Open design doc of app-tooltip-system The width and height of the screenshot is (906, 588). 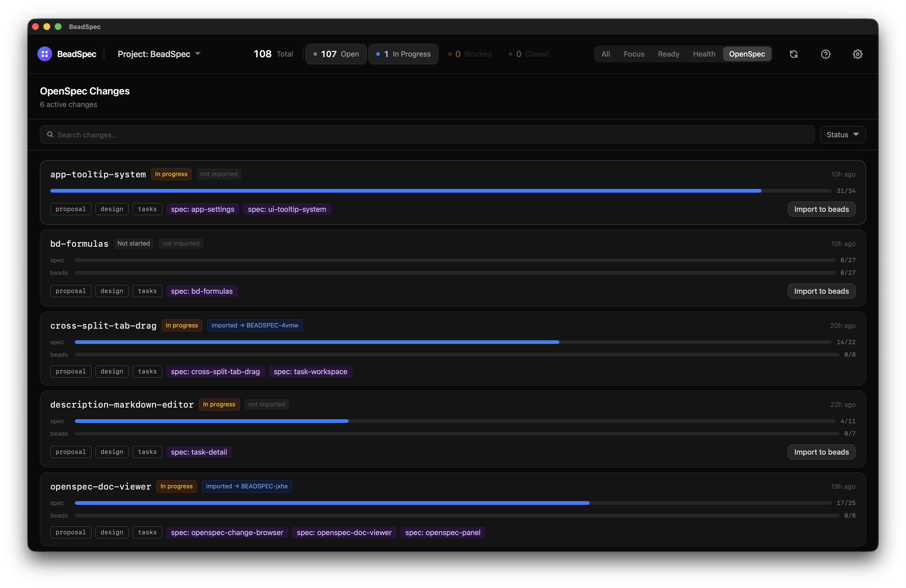click(x=112, y=209)
